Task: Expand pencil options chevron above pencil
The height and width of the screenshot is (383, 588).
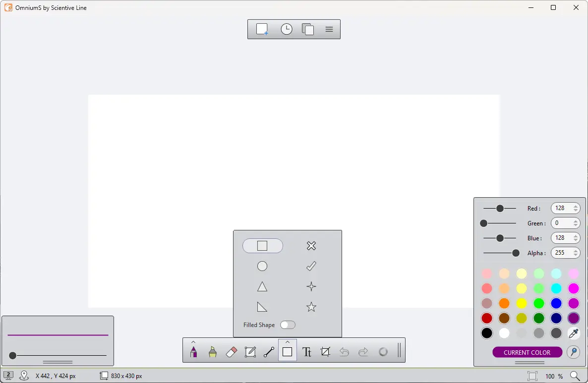Action: pos(193,342)
